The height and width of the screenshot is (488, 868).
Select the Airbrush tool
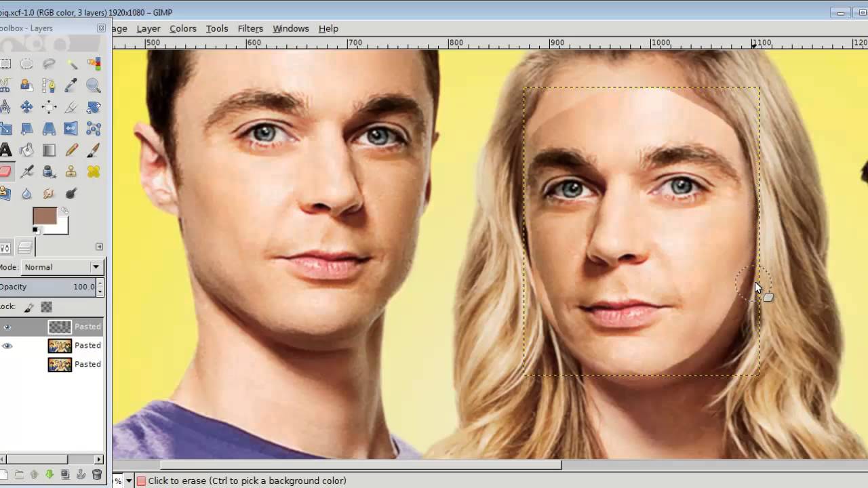(26, 172)
